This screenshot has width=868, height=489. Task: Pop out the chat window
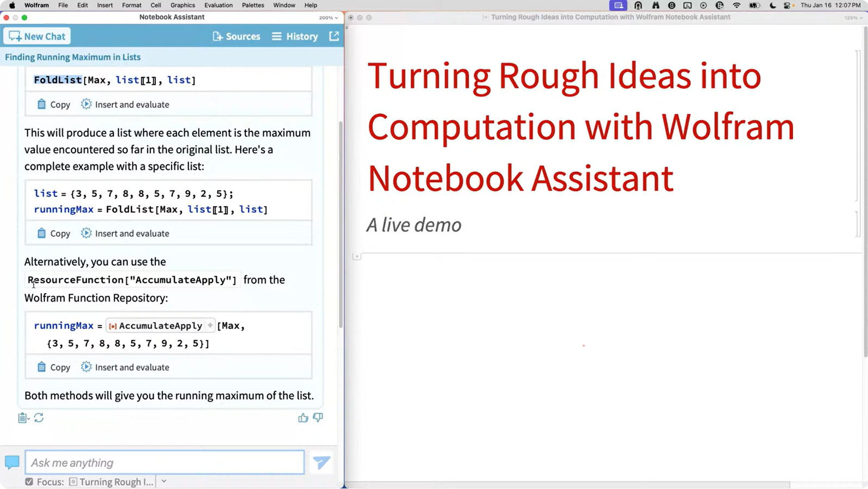tap(334, 36)
